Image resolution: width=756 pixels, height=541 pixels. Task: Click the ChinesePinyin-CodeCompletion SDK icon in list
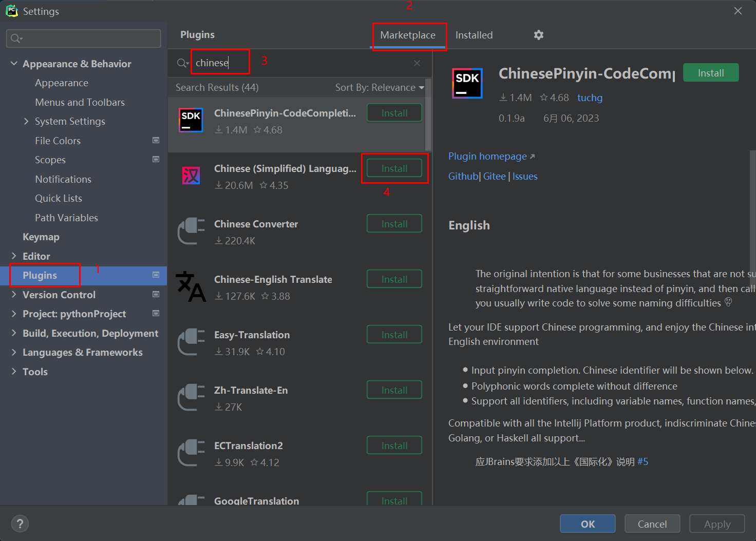point(191,120)
